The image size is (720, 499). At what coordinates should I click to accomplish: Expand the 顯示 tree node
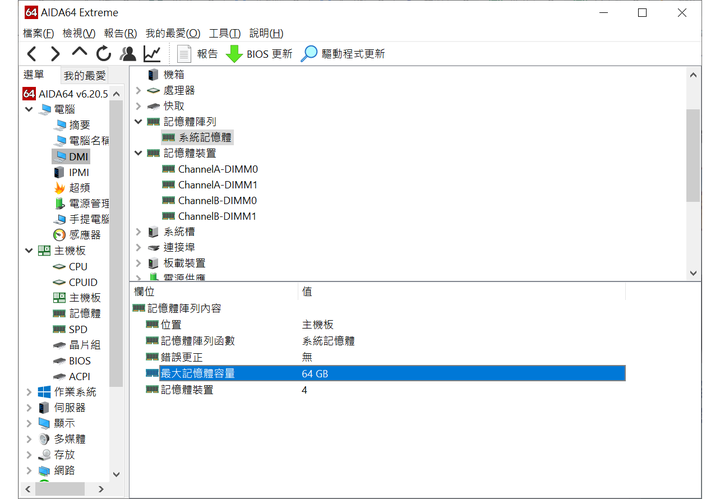pos(29,423)
